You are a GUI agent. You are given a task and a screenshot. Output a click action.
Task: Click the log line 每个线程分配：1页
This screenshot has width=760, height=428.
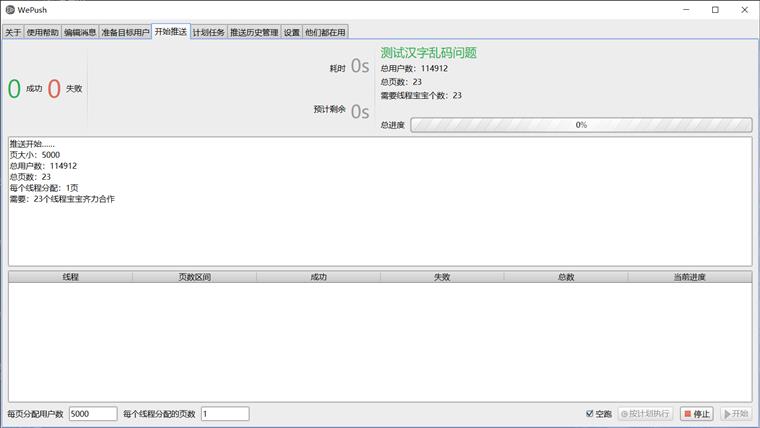tap(44, 188)
